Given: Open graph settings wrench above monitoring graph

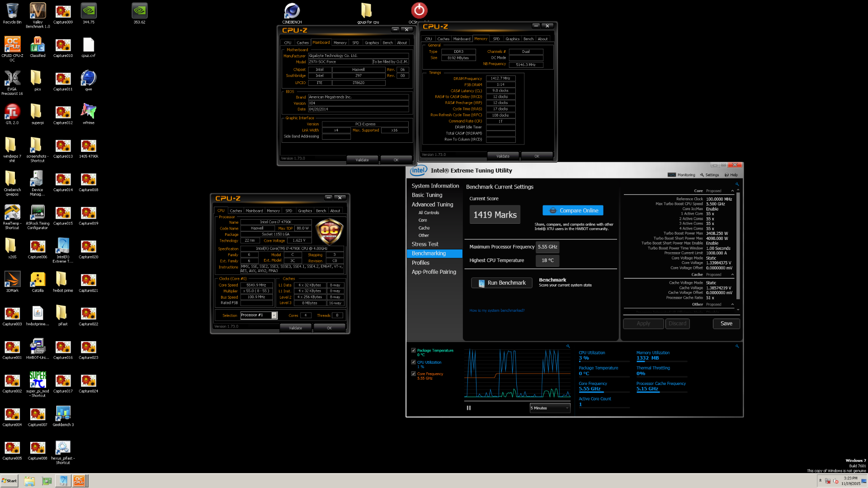Looking at the screenshot, I should click(x=568, y=346).
